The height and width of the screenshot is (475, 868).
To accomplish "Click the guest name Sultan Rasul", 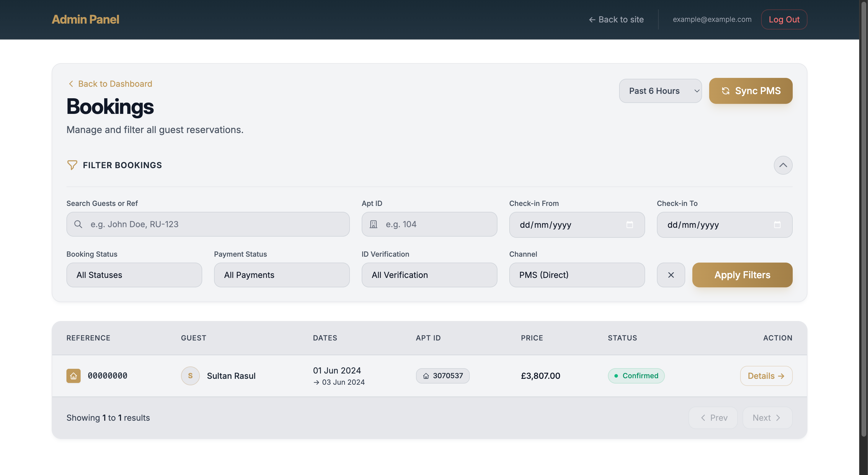I will click(231, 376).
